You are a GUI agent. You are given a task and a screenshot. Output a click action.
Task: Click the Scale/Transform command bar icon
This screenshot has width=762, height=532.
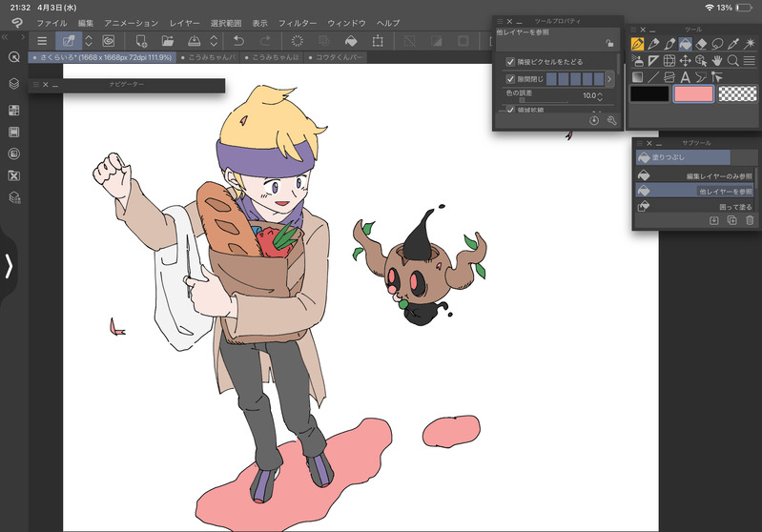pos(378,41)
